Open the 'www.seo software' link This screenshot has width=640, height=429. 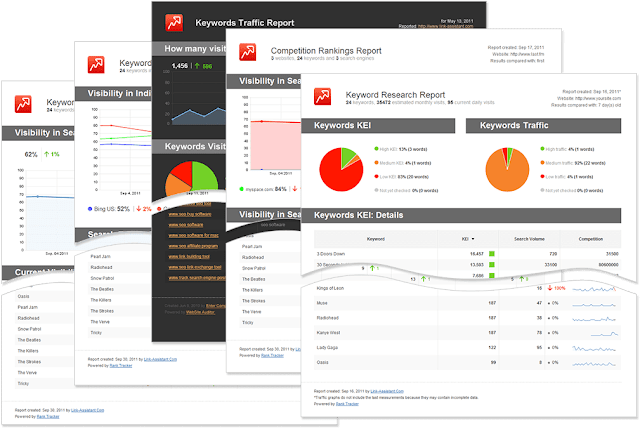(x=186, y=225)
